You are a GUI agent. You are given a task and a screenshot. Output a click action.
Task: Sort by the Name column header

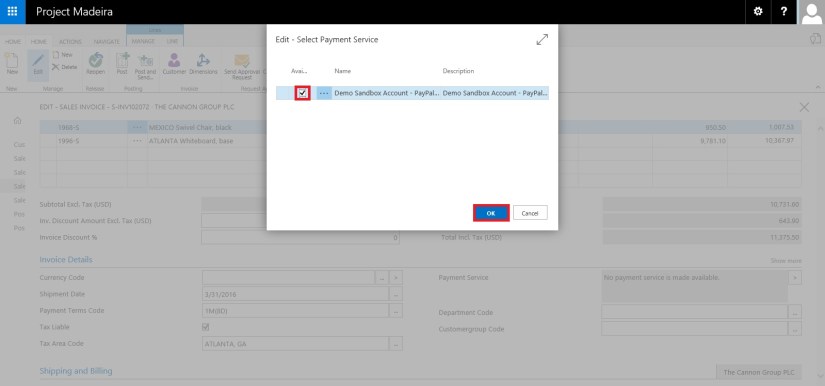[x=343, y=71]
